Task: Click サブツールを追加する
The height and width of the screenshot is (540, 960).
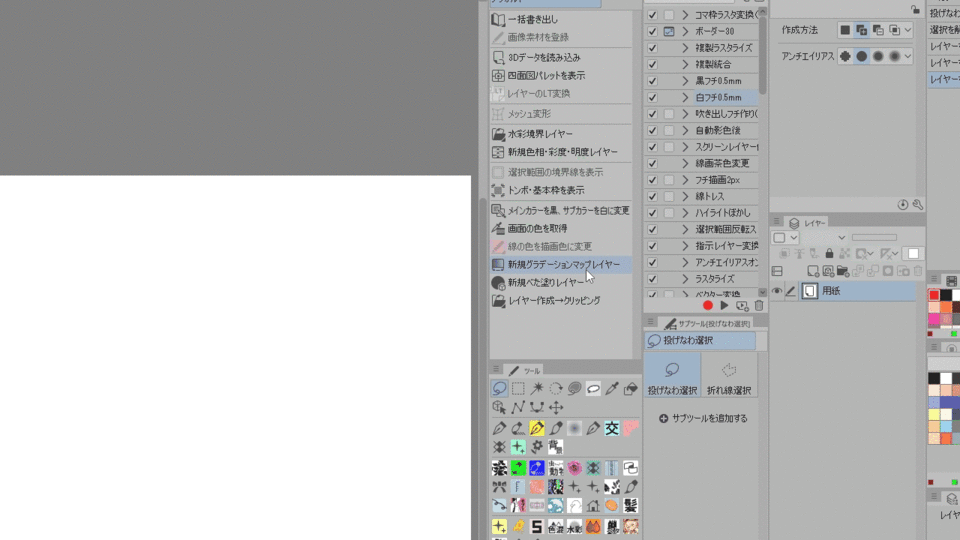Action: point(703,418)
